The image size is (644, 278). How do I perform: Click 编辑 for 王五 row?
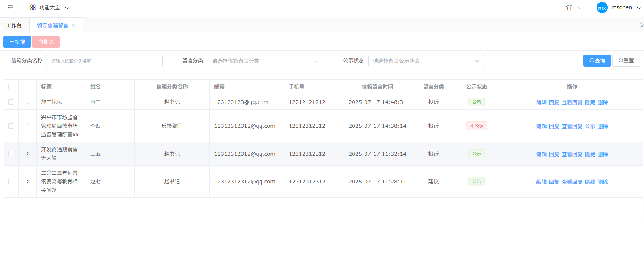(x=541, y=154)
